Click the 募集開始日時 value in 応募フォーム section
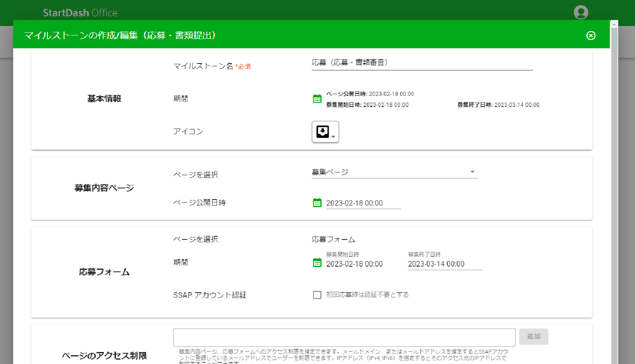The width and height of the screenshot is (635, 364). click(354, 264)
